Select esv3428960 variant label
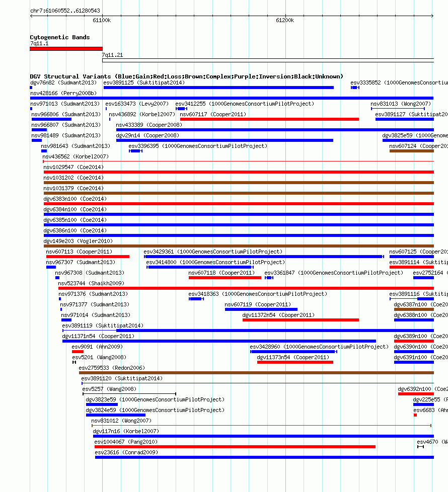The height and width of the screenshot is (492, 448). tap(319, 347)
